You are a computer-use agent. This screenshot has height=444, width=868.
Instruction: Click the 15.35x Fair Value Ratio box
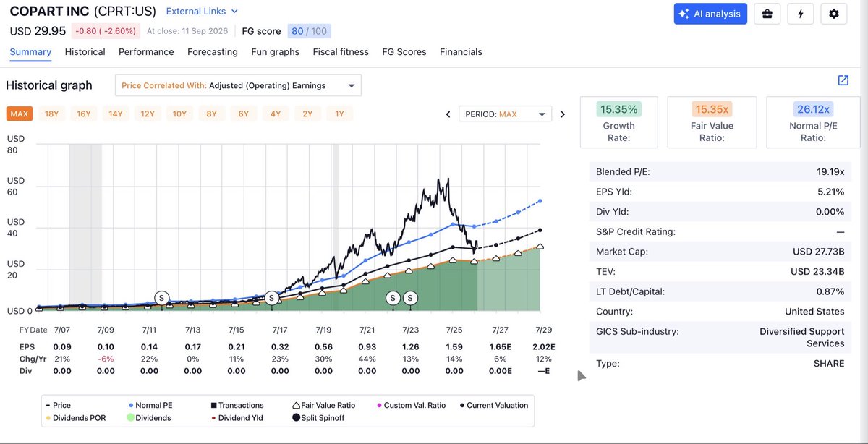[712, 122]
